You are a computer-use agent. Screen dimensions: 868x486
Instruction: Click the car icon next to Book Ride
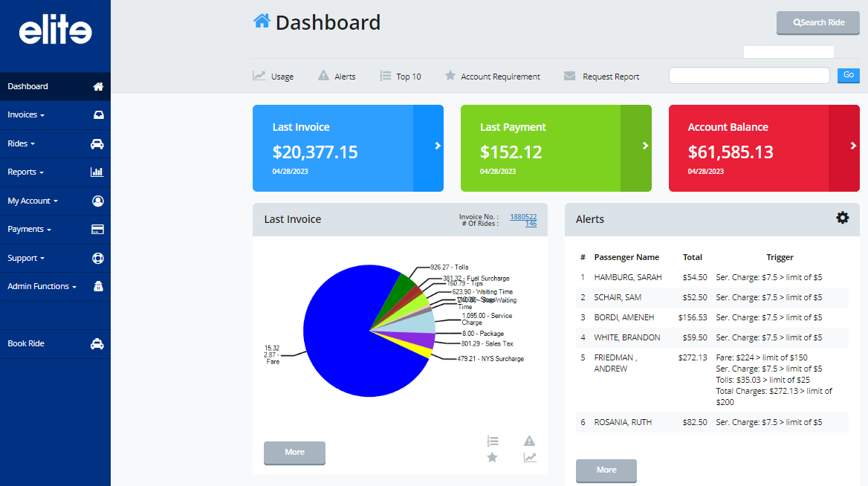point(97,343)
